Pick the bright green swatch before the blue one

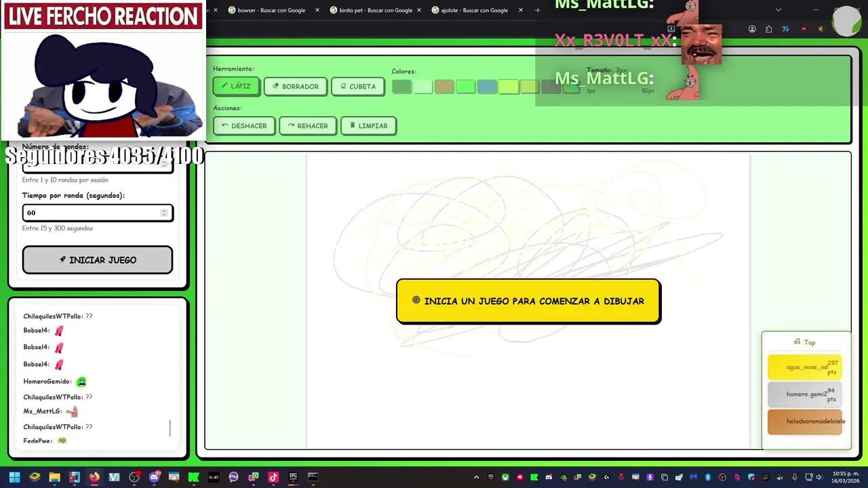click(x=465, y=87)
